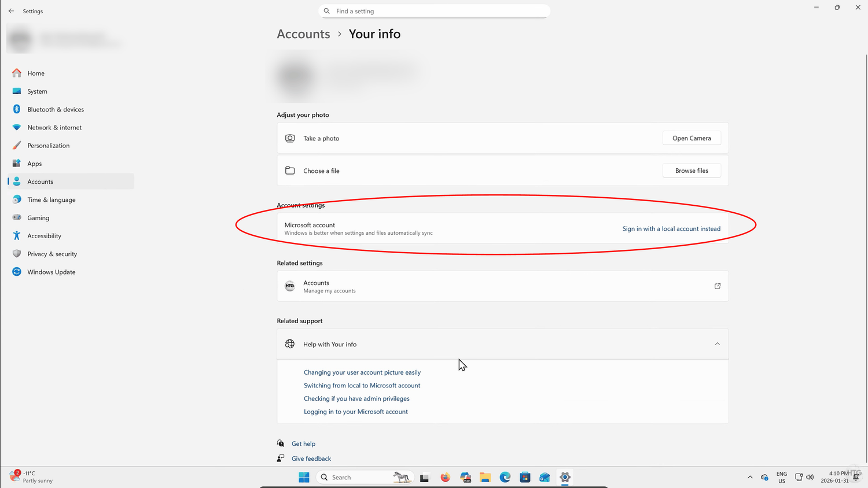Click the Accessibility figure icon
Screen dimensions: 868x488
(17, 236)
